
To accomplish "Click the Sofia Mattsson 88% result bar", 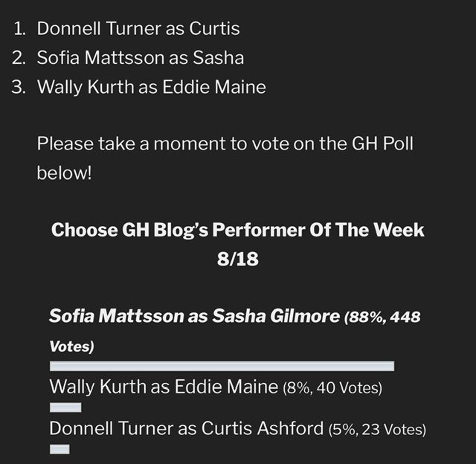I will click(222, 366).
